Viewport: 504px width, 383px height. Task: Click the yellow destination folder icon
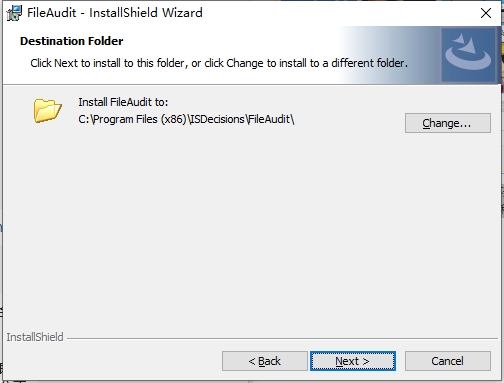(x=47, y=110)
